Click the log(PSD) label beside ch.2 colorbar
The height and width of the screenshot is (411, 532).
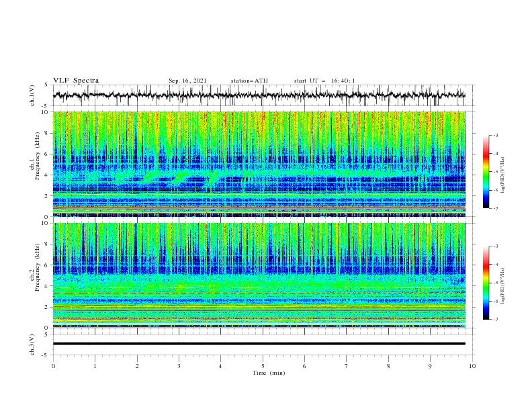click(x=503, y=286)
